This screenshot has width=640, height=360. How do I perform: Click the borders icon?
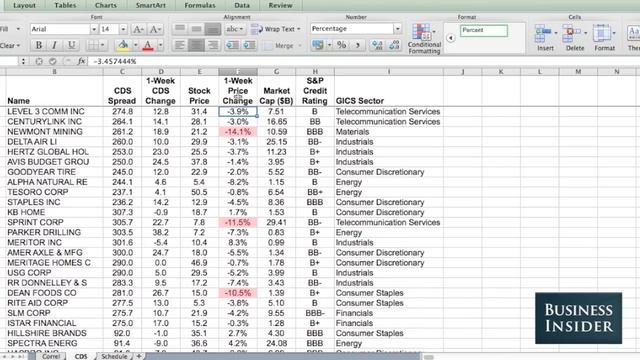[x=93, y=45]
